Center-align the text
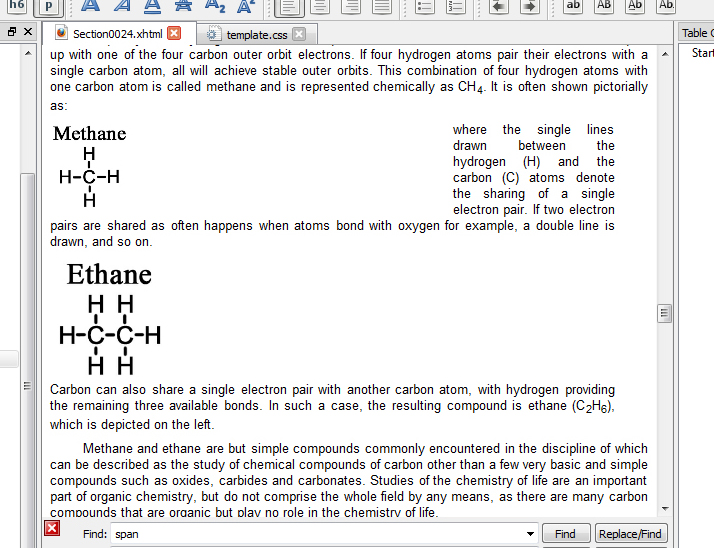This screenshot has height=548, width=714. [320, 6]
